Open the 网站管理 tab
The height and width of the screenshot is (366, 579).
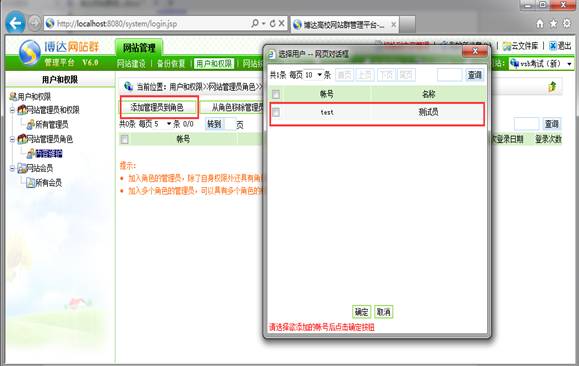tap(139, 48)
